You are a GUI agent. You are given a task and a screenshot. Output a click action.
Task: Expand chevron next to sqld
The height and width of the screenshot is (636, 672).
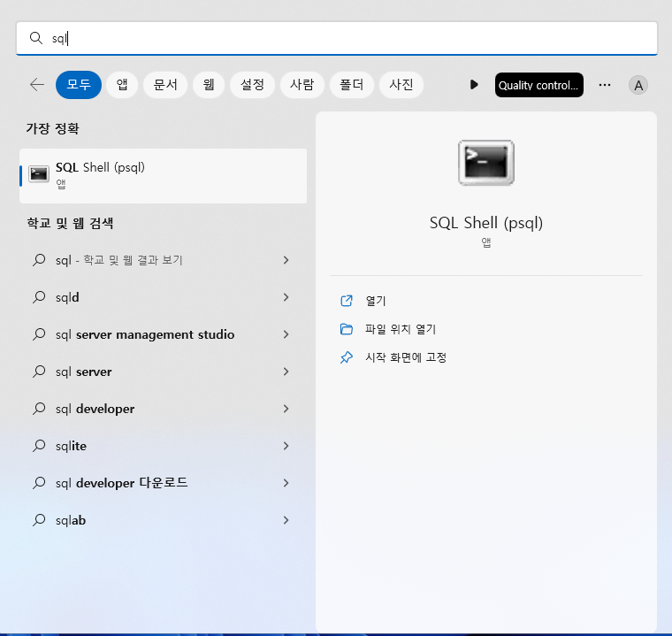click(x=286, y=297)
